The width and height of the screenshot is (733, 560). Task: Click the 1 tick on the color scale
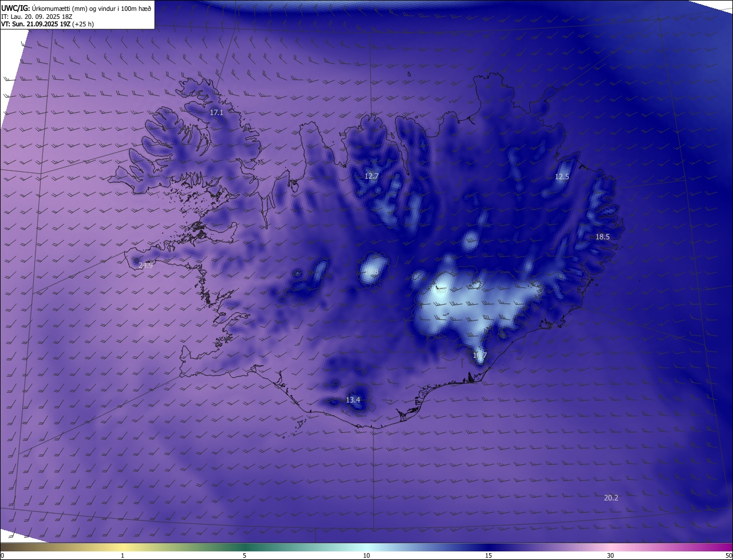click(x=123, y=555)
